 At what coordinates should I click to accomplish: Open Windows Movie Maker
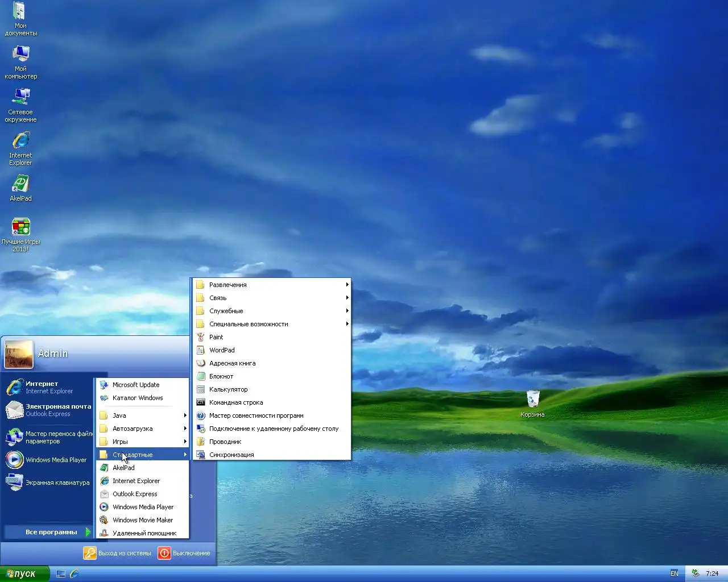[142, 520]
